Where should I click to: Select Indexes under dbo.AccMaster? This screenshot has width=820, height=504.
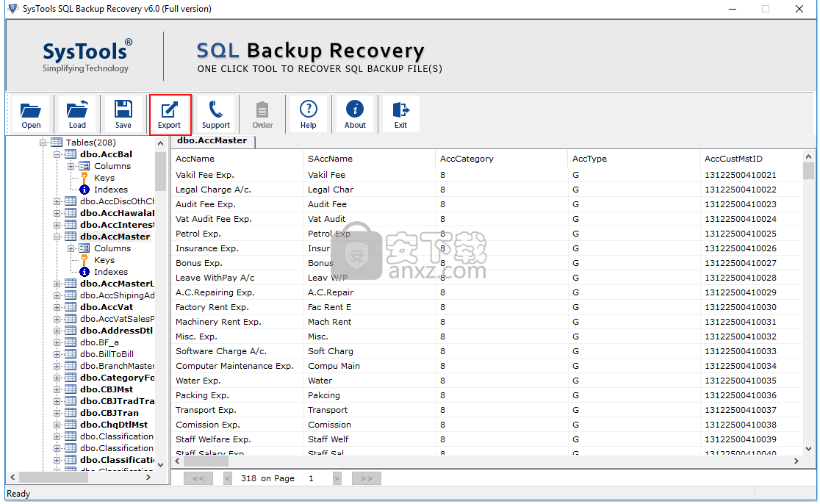[x=110, y=272]
